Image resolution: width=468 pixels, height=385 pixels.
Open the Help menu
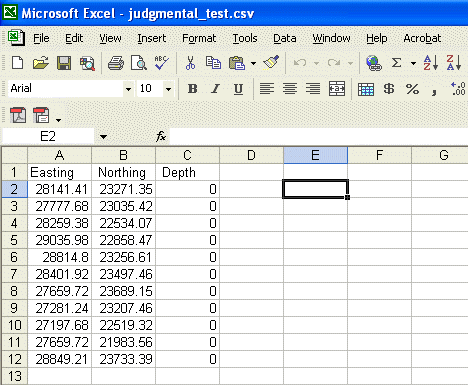[377, 38]
